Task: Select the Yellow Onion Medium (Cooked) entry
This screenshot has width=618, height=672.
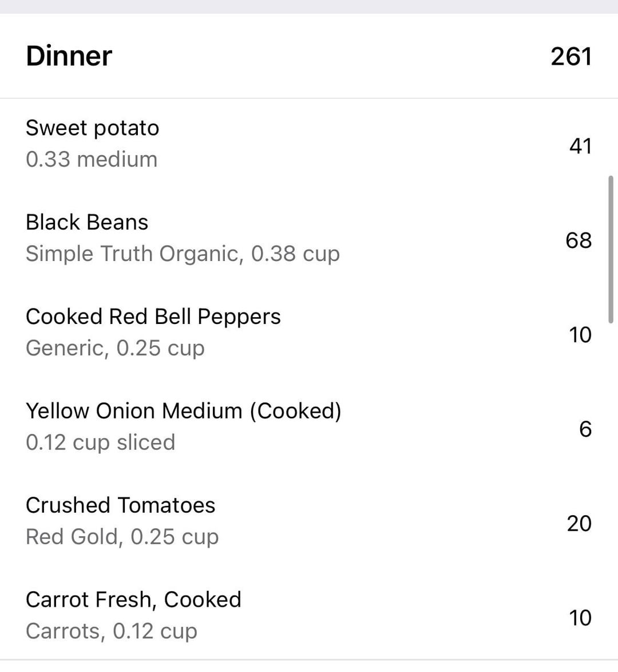Action: pyautogui.click(x=184, y=411)
